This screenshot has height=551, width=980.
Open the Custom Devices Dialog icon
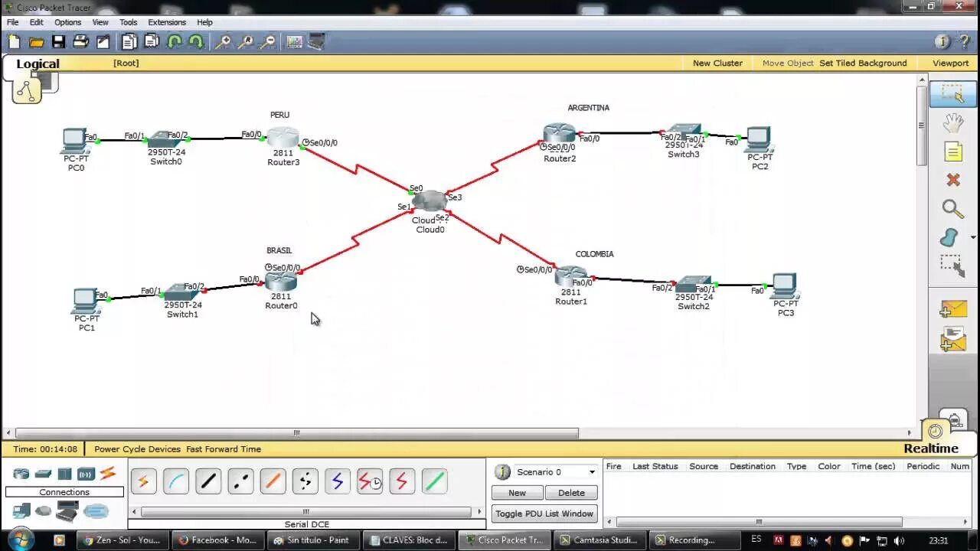tap(316, 42)
